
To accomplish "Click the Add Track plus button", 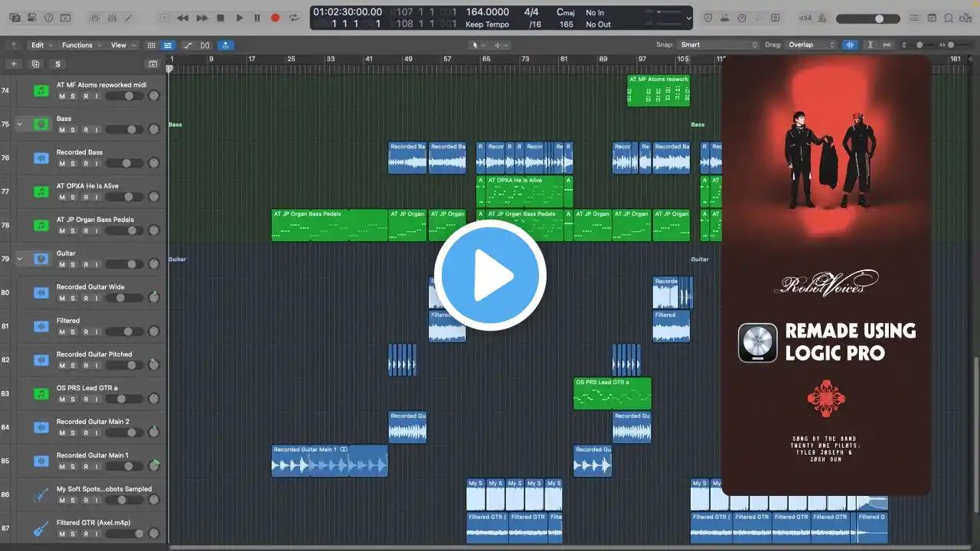I will click(x=13, y=64).
